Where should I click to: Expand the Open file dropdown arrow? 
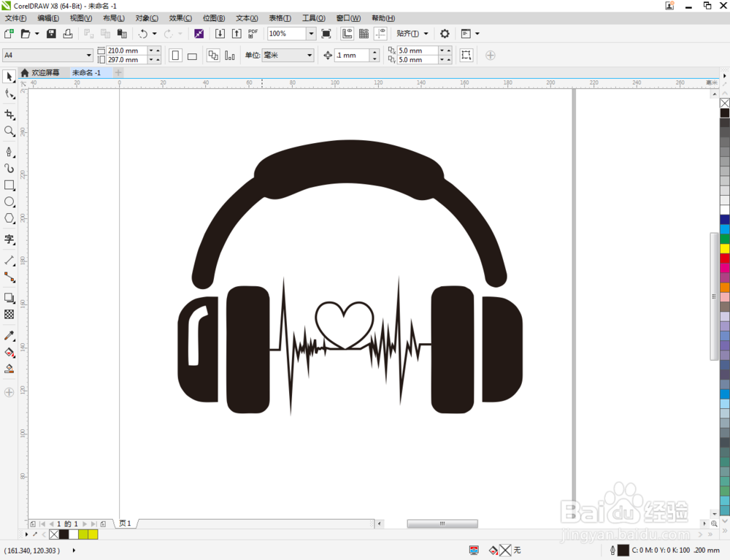(36, 34)
